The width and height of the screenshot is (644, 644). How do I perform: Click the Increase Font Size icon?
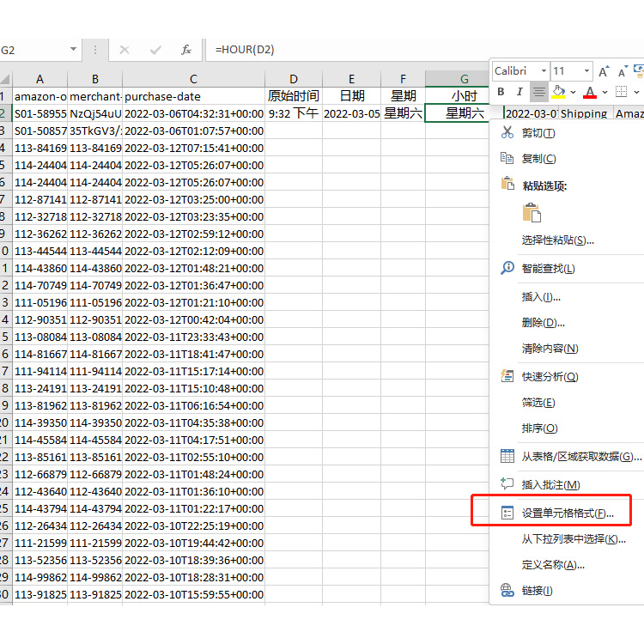[604, 71]
